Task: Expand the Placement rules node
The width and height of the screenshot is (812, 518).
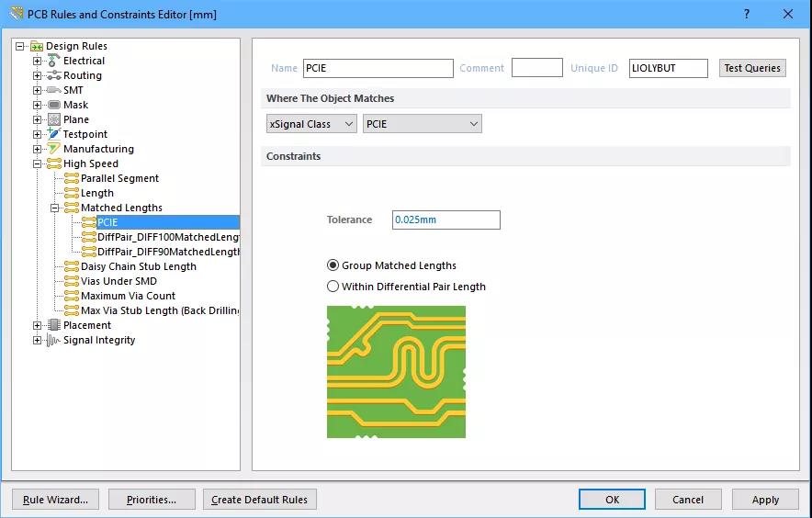Action: pos(37,325)
